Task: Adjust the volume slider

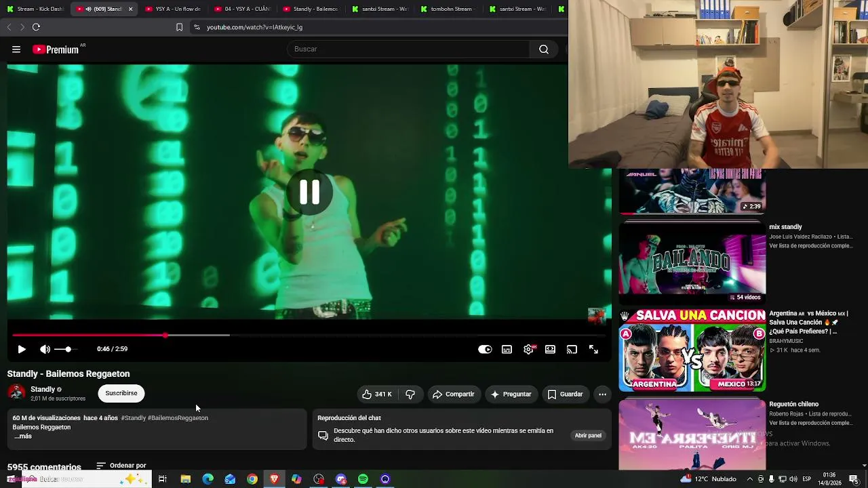Action: pyautogui.click(x=65, y=349)
